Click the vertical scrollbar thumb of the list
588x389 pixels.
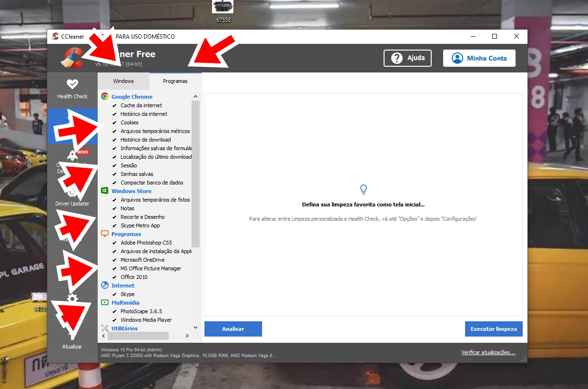[x=195, y=174]
